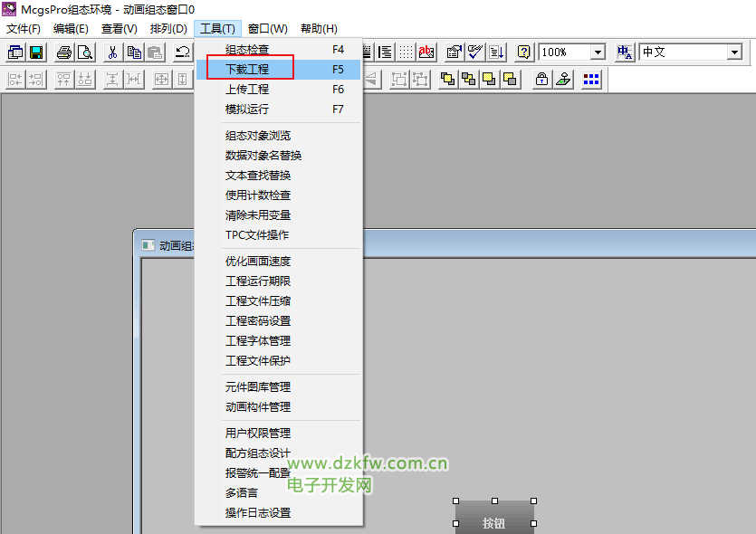The width and height of the screenshot is (756, 534).
Task: Expand the 100% zoom dropdown
Action: coord(598,52)
